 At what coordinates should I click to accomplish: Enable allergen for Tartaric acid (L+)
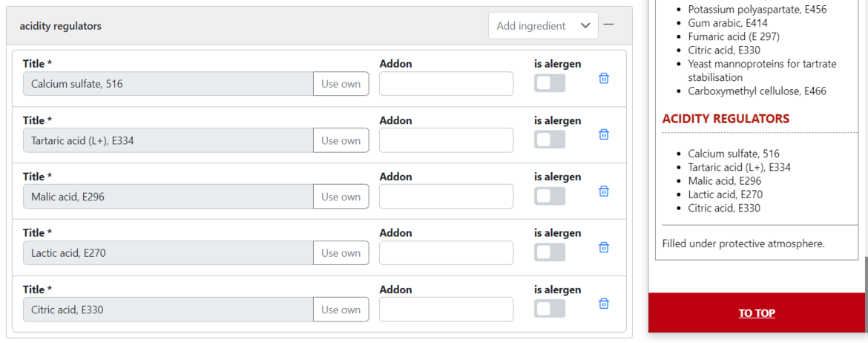[x=550, y=140]
